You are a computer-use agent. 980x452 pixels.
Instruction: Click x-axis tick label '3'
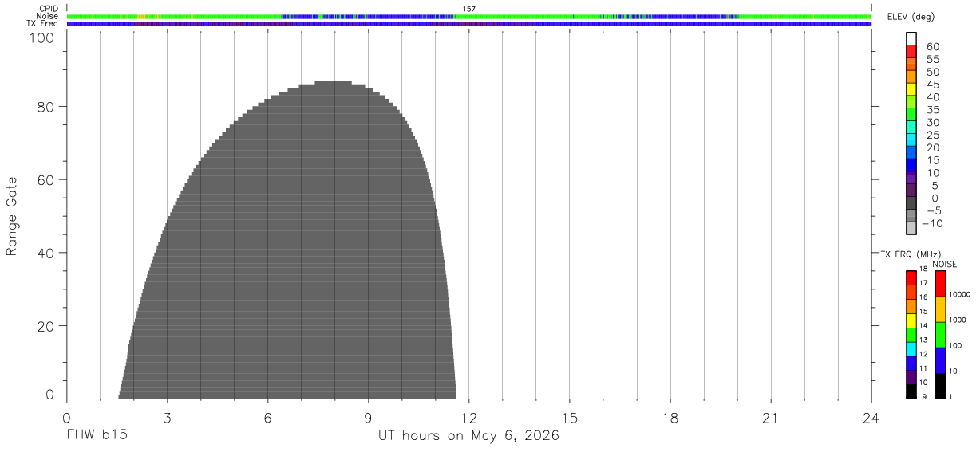[x=167, y=418]
